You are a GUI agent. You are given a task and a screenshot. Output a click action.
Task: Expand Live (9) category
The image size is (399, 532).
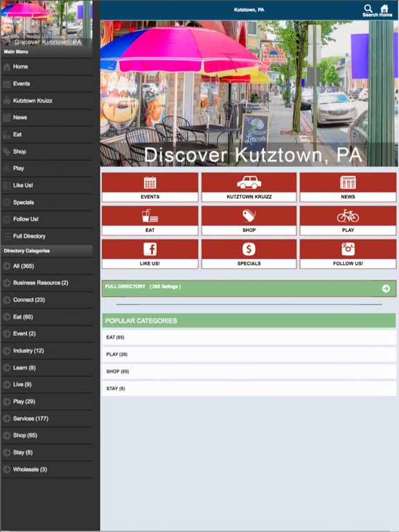tap(46, 384)
